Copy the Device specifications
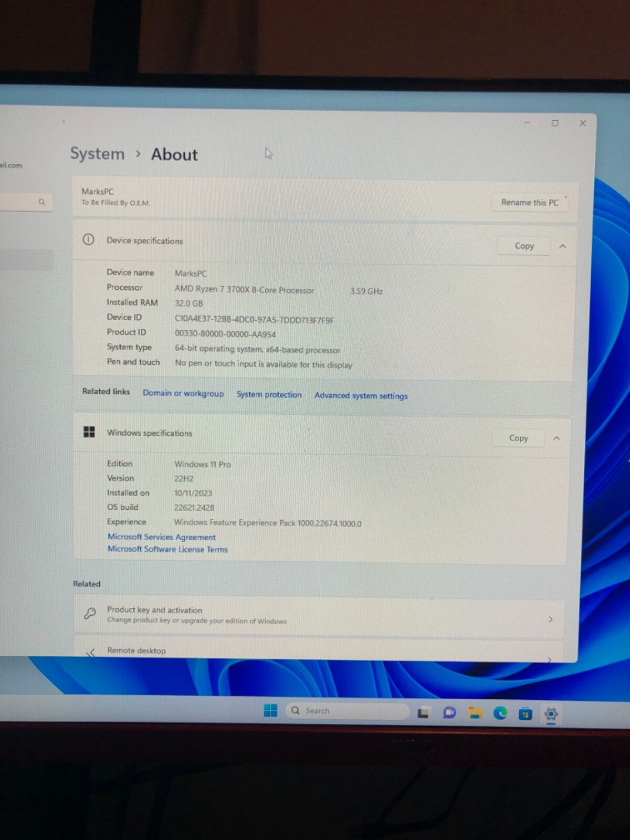 (x=524, y=246)
